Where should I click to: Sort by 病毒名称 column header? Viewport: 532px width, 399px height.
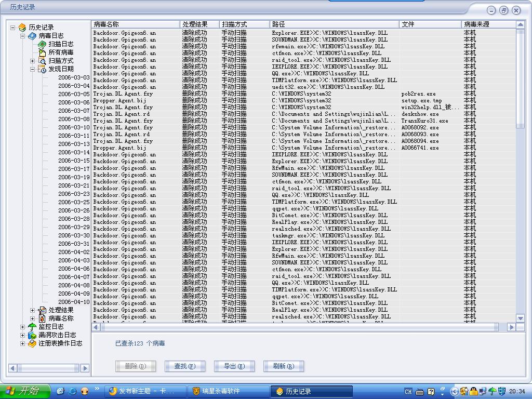pos(136,24)
